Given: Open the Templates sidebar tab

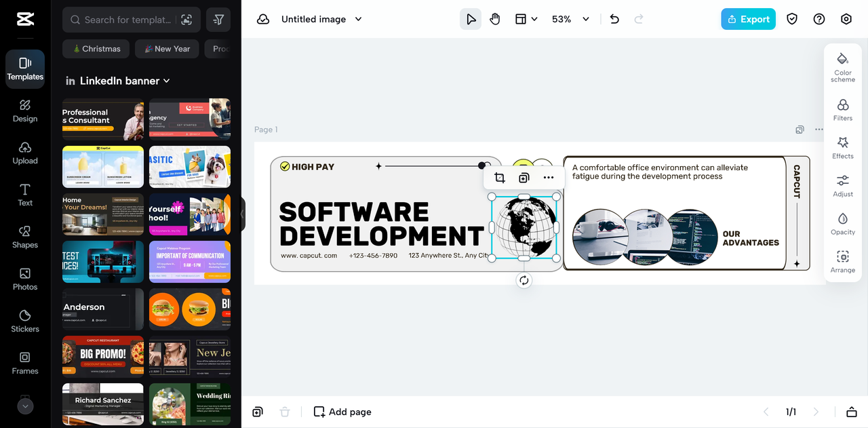Looking at the screenshot, I should [25, 69].
